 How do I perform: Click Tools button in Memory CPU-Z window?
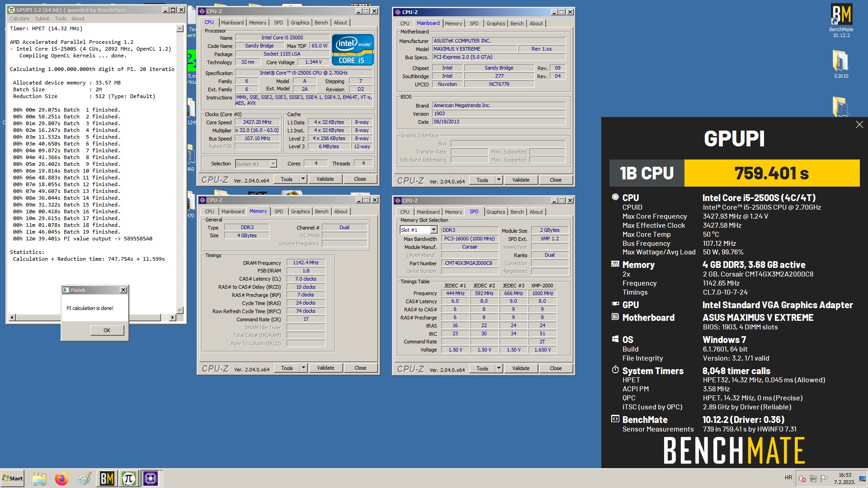click(x=287, y=368)
